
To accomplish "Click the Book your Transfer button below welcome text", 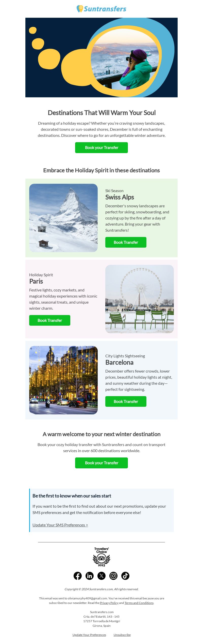I will click(101, 463).
